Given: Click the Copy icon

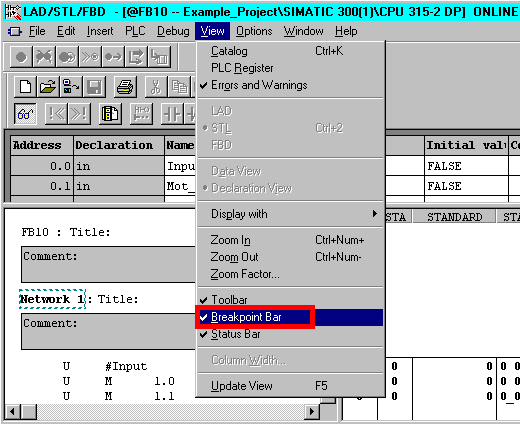Looking at the screenshot, I should click(179, 87).
